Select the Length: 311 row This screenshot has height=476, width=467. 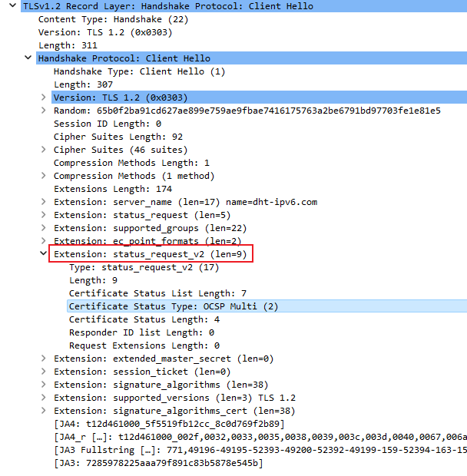tap(68, 45)
